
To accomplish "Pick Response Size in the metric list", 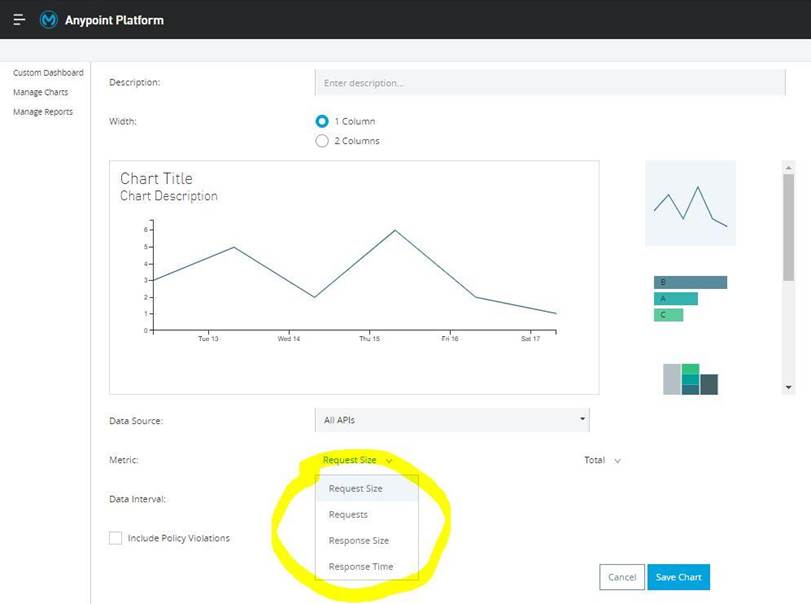I will pos(358,541).
